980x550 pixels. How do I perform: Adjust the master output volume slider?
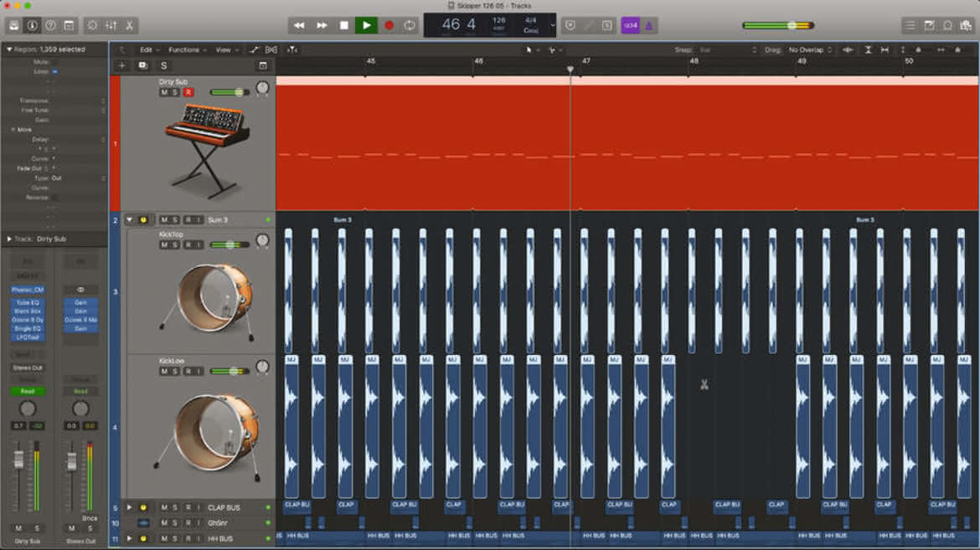tap(778, 26)
